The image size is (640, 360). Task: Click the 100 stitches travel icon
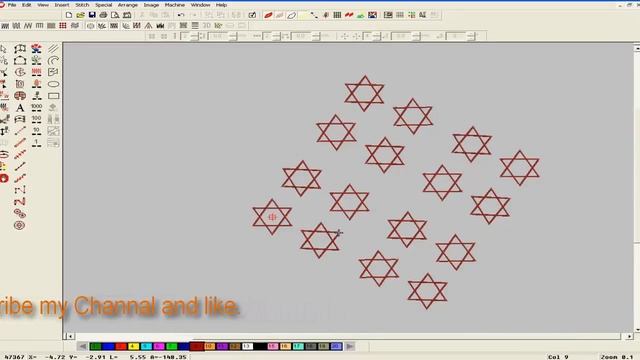point(36,119)
